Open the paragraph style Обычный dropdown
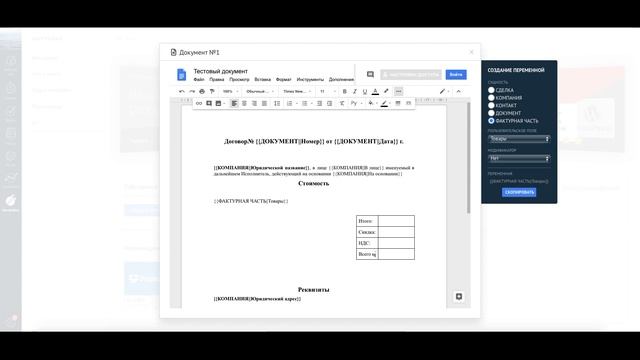 (260, 91)
